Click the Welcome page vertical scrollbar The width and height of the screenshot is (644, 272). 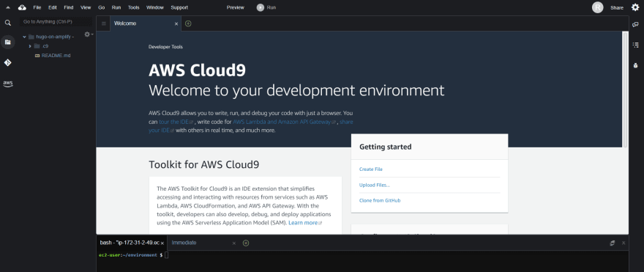625,89
